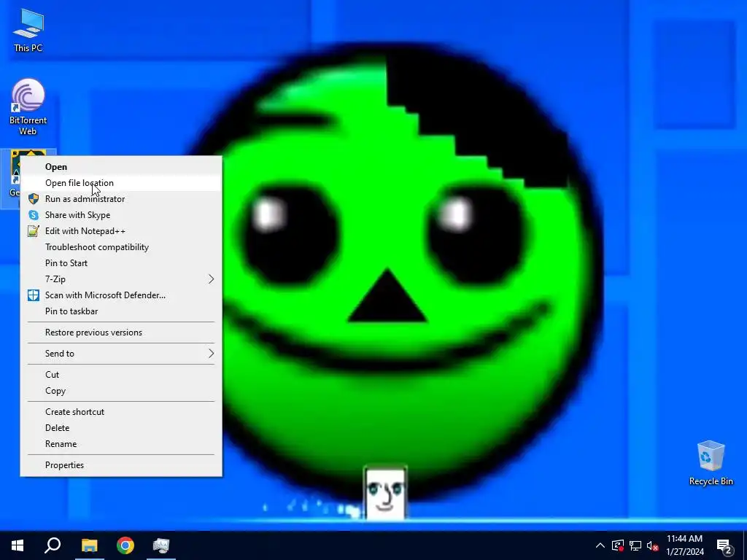Open the This PC desktop icon

[28, 29]
